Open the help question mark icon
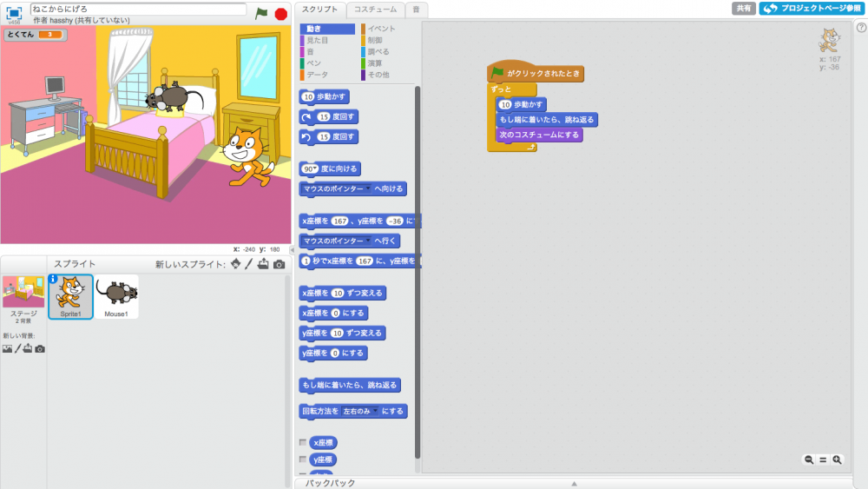This screenshot has height=489, width=868. (861, 28)
